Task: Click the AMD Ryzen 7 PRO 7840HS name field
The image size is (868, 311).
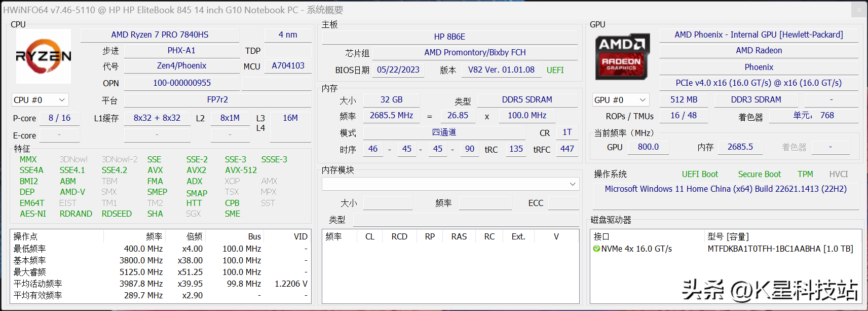Action: (x=160, y=35)
